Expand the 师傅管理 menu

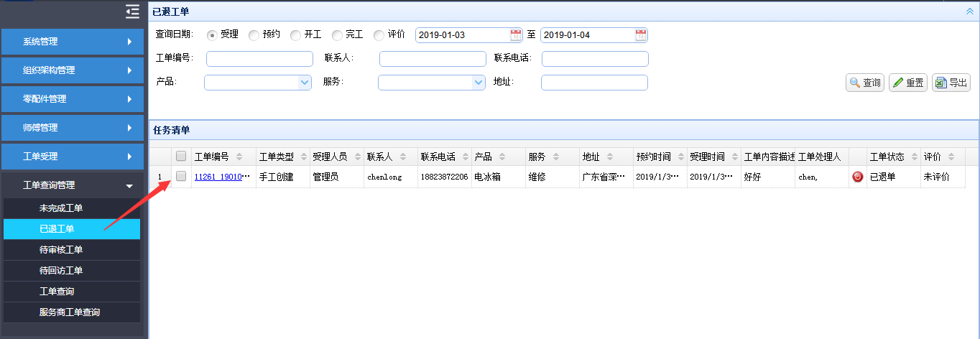click(x=72, y=128)
